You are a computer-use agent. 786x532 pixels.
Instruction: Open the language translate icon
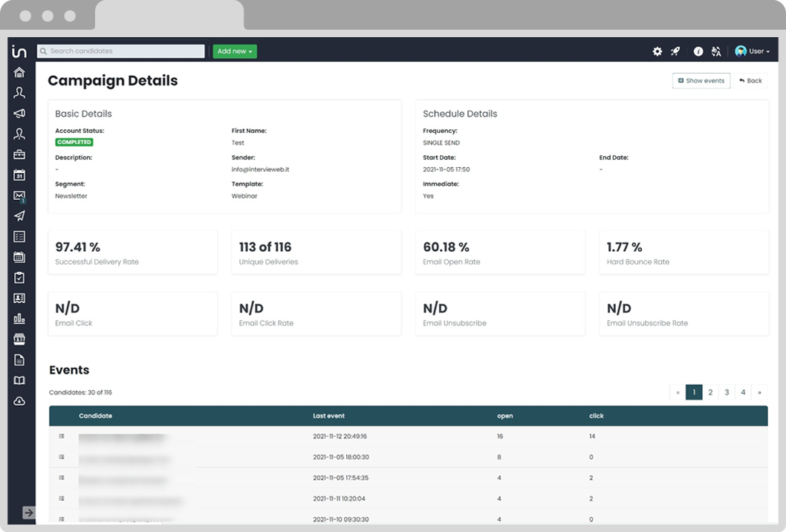716,51
